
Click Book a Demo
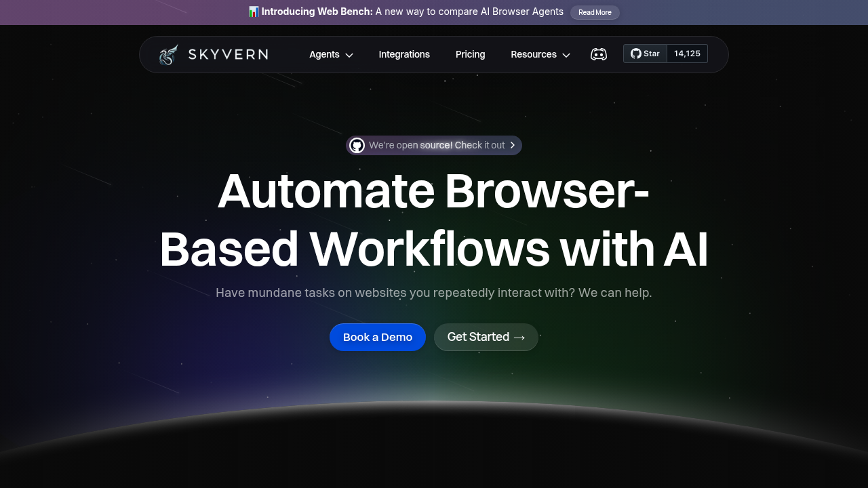pos(377,337)
